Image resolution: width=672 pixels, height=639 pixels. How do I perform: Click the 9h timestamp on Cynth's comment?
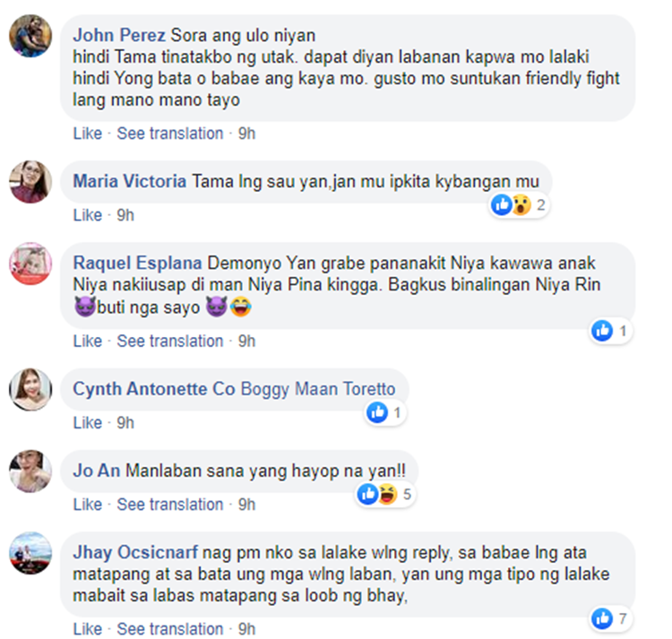(125, 423)
